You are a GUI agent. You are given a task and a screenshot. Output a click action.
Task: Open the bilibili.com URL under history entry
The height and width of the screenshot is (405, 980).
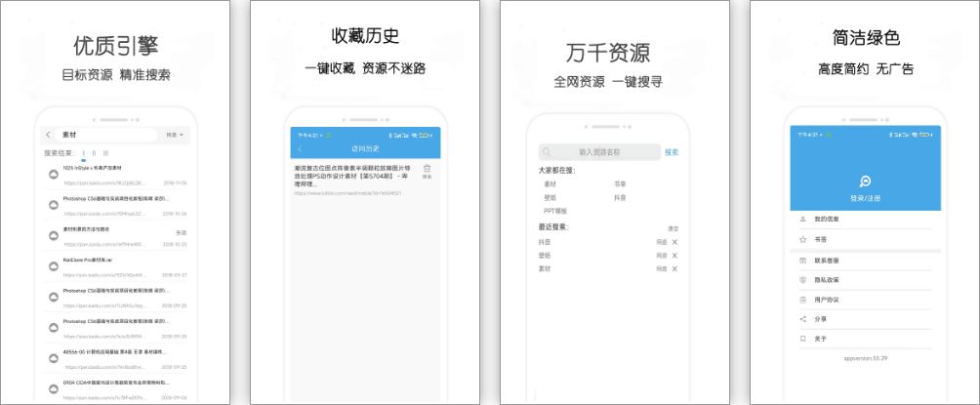click(347, 193)
